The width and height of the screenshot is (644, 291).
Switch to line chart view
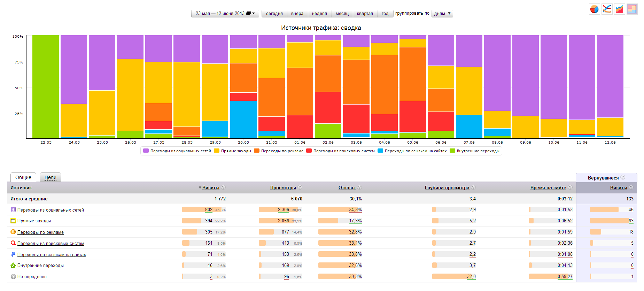(607, 9)
